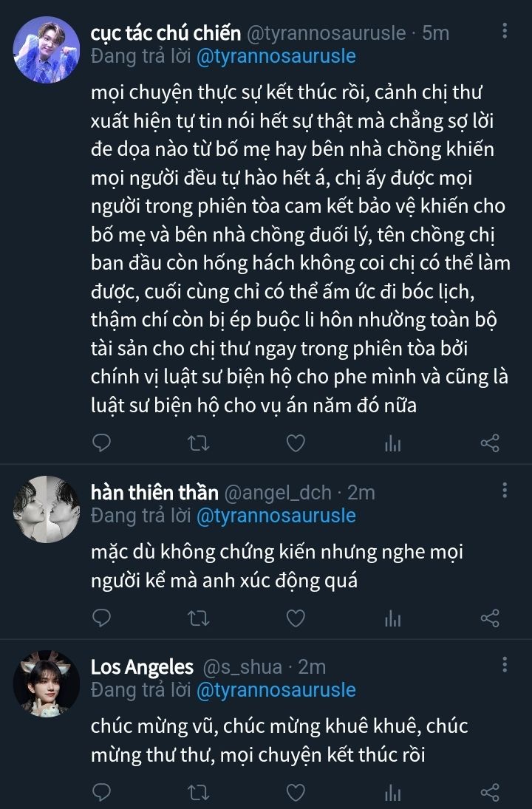Screen dimensions: 532x809
Task: Open more options for Los Angeles tweet
Action: (x=505, y=665)
